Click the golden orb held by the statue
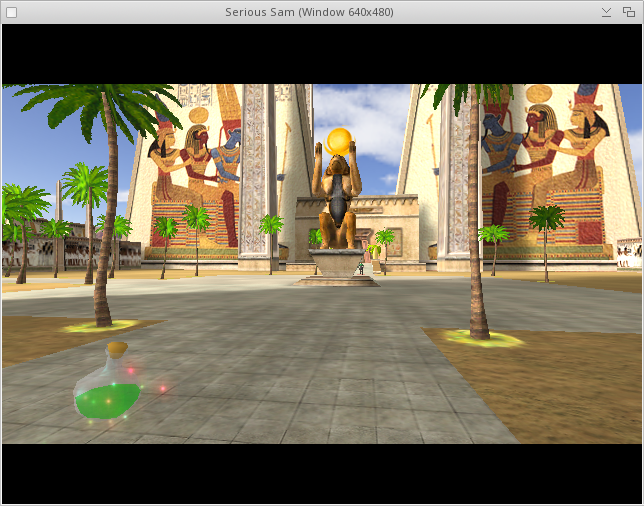The image size is (644, 506). point(339,139)
